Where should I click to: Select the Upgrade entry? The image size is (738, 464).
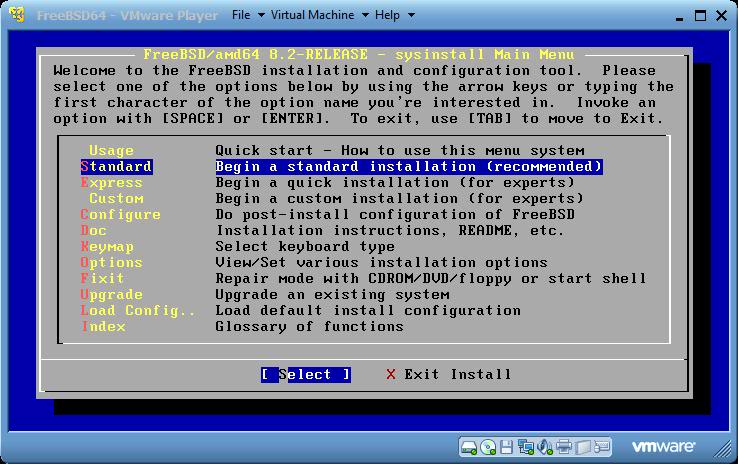point(112,295)
